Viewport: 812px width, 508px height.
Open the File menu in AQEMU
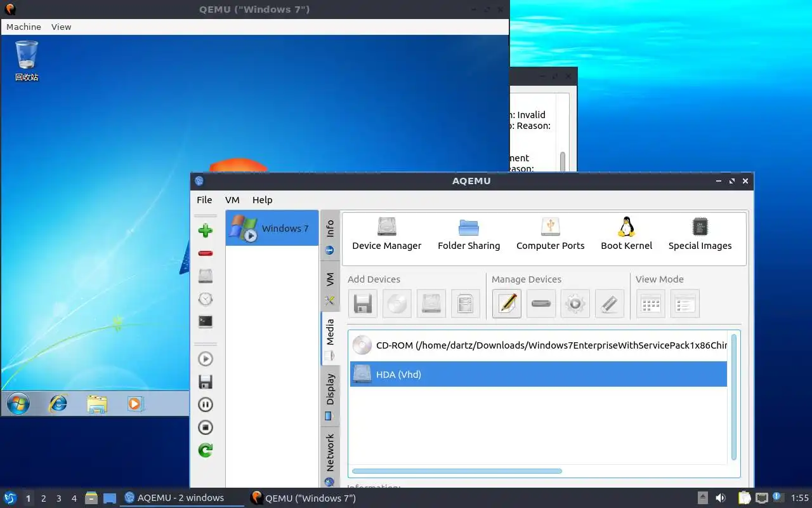click(x=204, y=199)
